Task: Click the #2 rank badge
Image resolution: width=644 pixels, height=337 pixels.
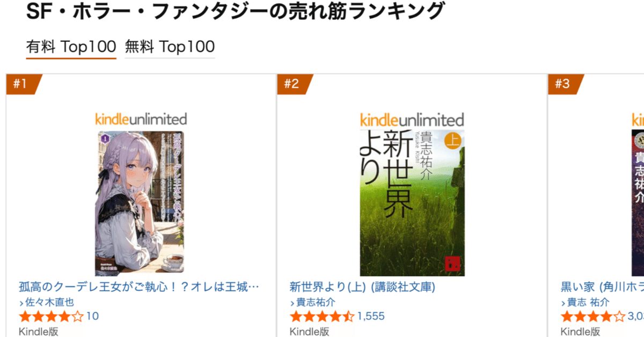Action: pyautogui.click(x=293, y=83)
